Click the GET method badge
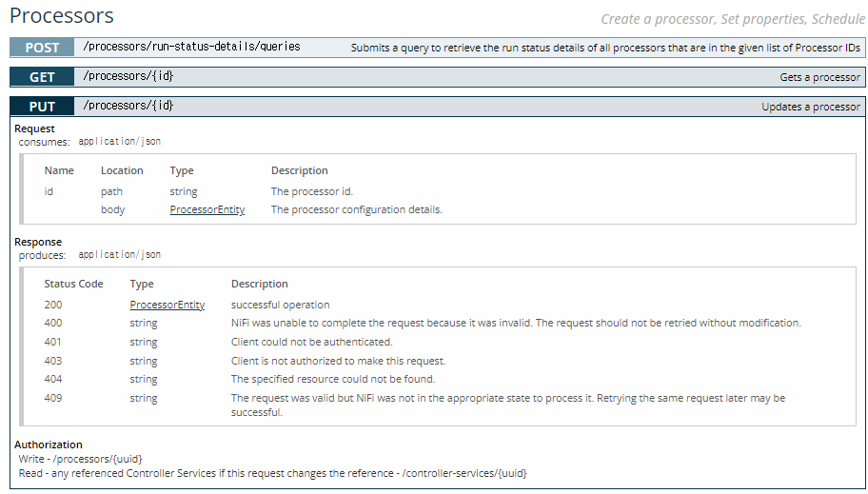The height and width of the screenshot is (494, 868). click(42, 77)
